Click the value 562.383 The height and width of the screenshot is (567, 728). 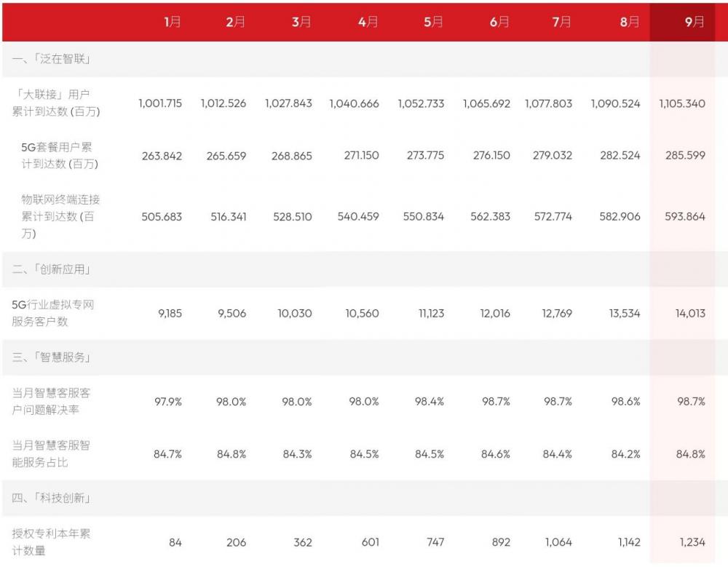pyautogui.click(x=490, y=216)
